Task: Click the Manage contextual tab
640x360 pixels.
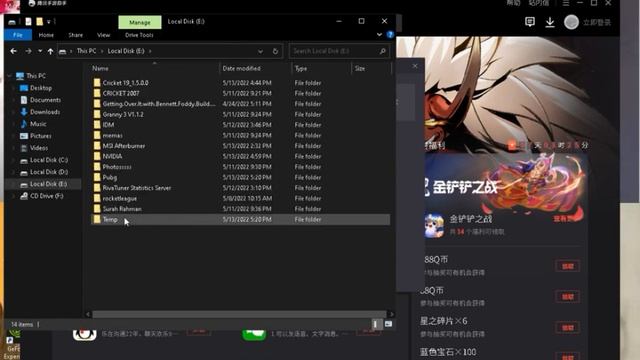Action: coord(140,22)
